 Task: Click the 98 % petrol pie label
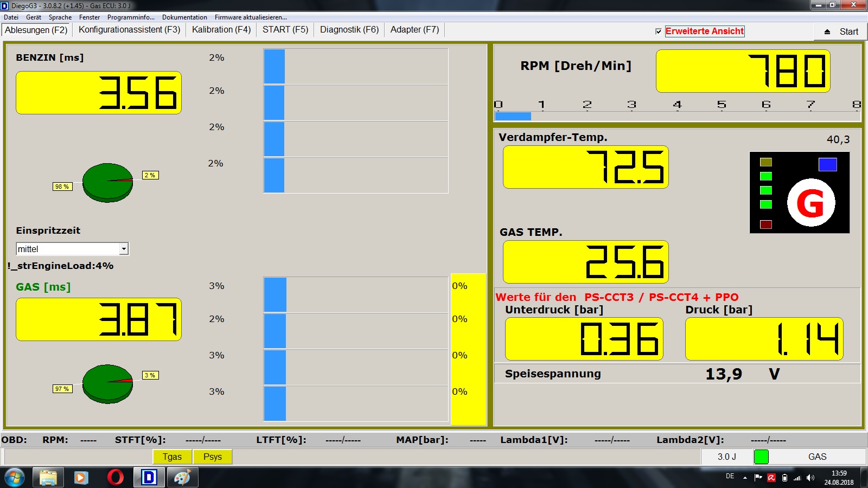click(62, 187)
